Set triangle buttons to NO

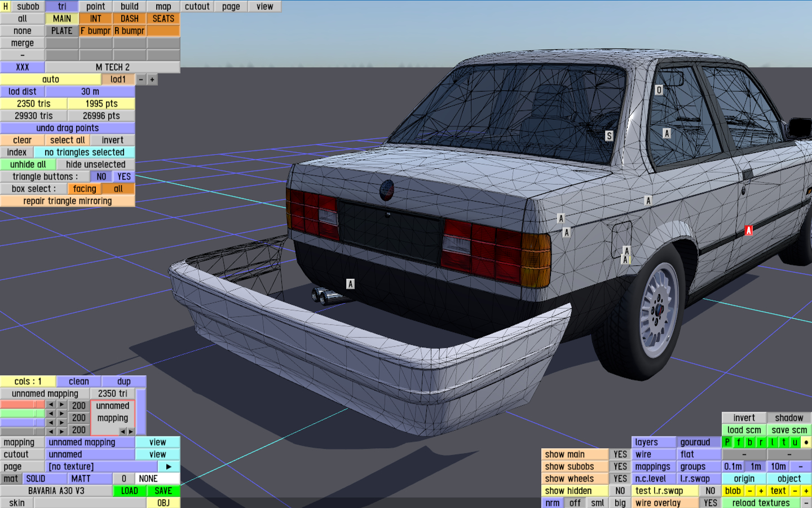pos(101,177)
